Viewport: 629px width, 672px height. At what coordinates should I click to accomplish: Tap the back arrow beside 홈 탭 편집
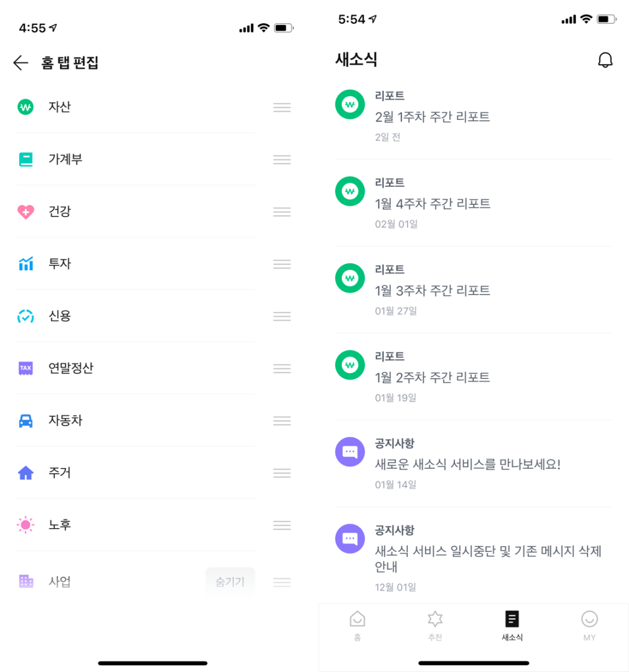point(20,63)
